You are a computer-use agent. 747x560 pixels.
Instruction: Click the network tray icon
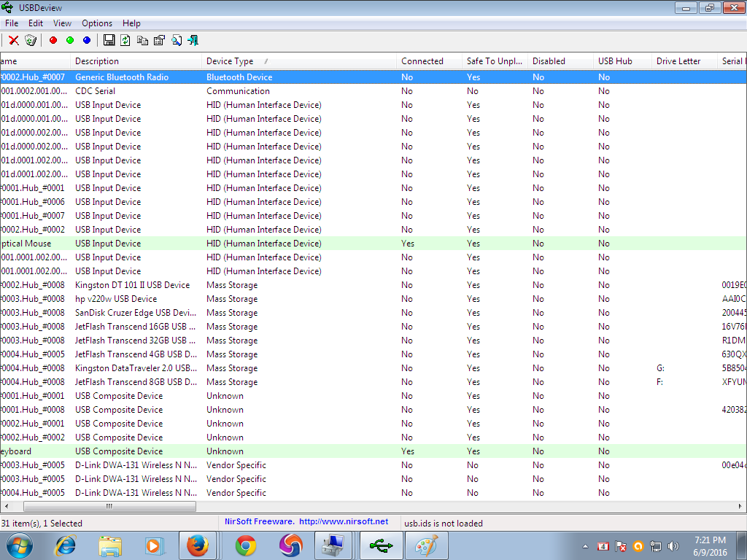pos(656,546)
